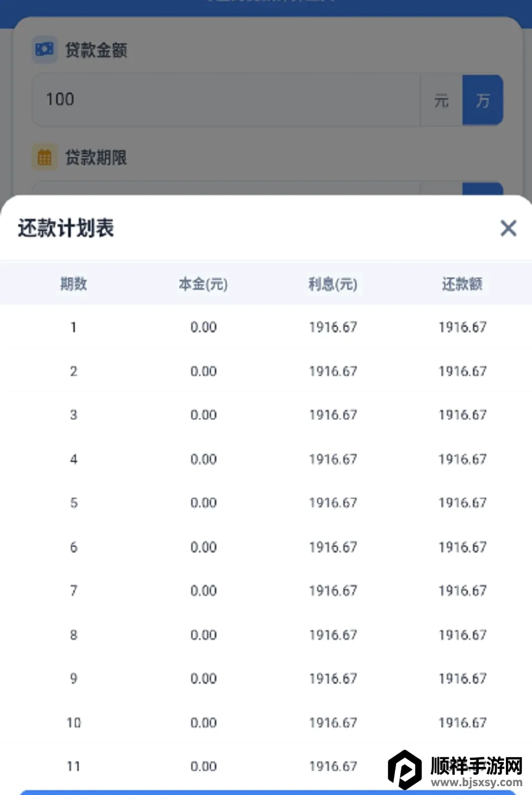Click repayment 1916.67 in period 2 row
The height and width of the screenshot is (795, 532).
tap(463, 371)
